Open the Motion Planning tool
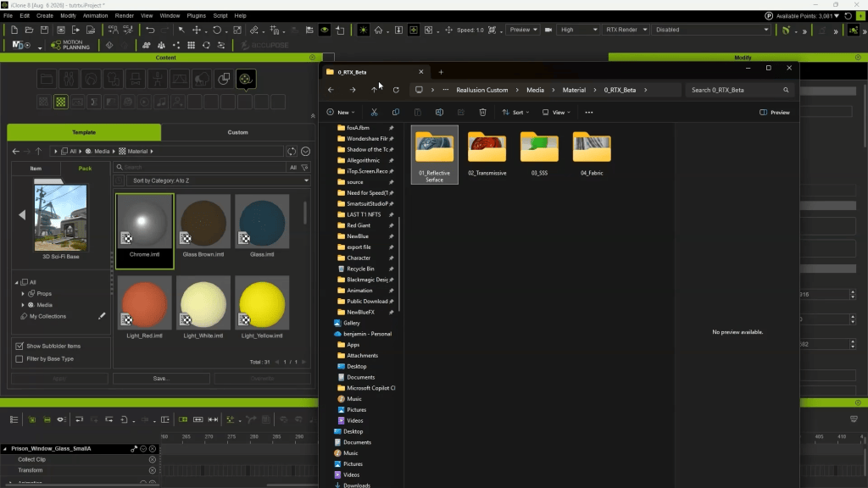 click(x=70, y=46)
